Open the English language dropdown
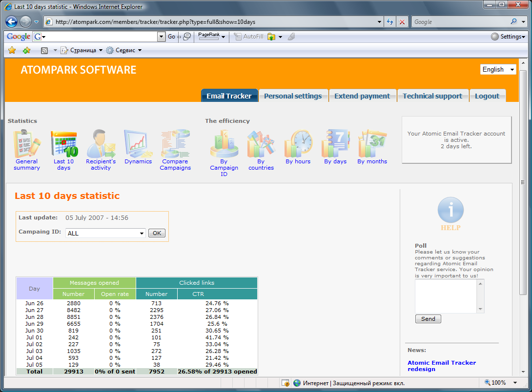This screenshot has height=392, width=532. point(498,69)
